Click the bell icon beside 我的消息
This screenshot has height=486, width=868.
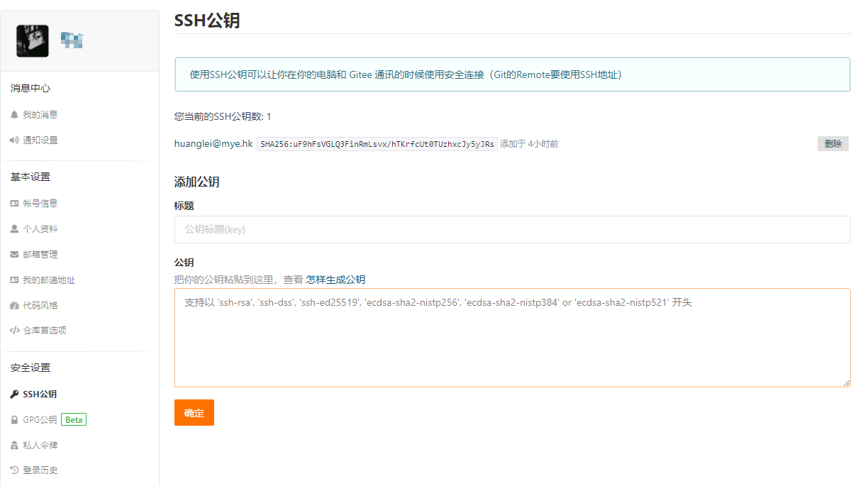[14, 114]
